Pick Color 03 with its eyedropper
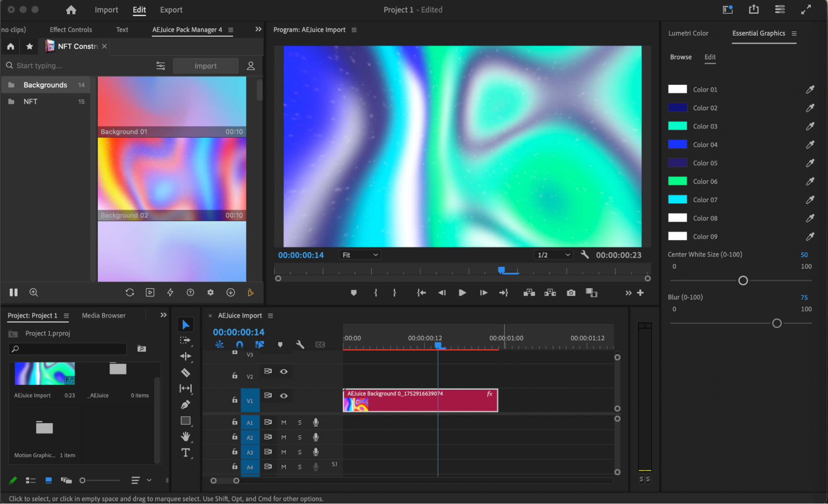 pos(810,126)
